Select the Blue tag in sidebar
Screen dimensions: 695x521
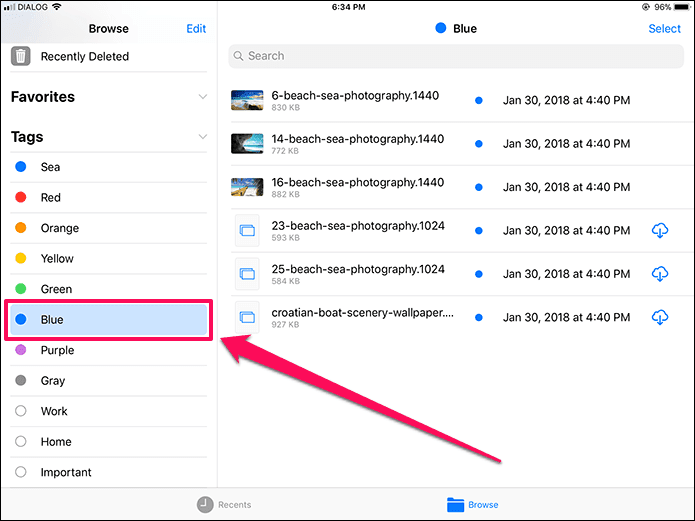click(x=108, y=319)
